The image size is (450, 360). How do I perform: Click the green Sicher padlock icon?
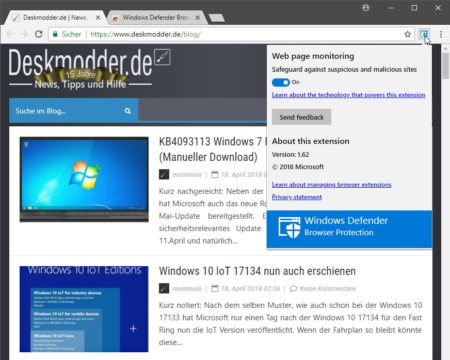[x=55, y=34]
